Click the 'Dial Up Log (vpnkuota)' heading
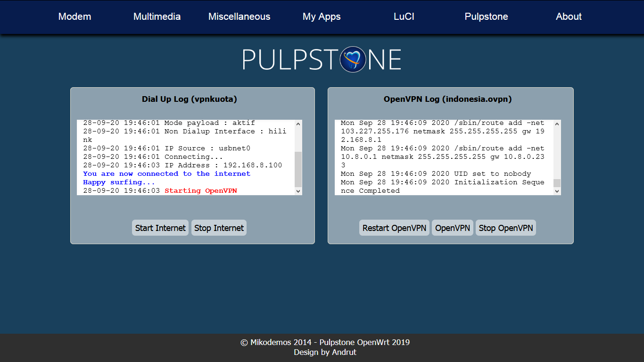Image resolution: width=644 pixels, height=362 pixels. pos(190,99)
